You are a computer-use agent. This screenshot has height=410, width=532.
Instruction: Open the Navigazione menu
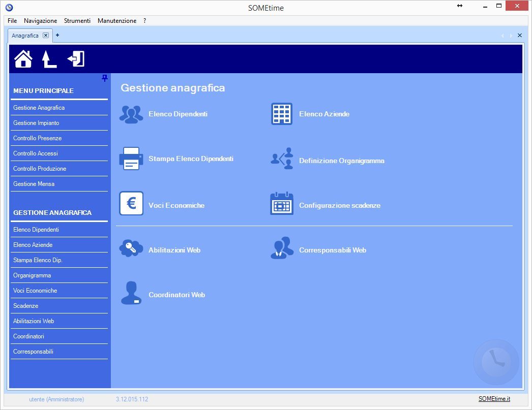(40, 21)
